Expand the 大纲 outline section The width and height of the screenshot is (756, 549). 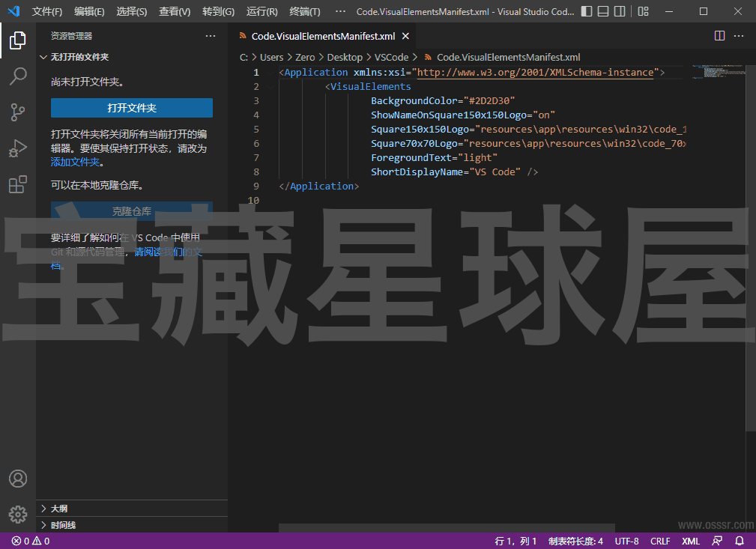132,509
